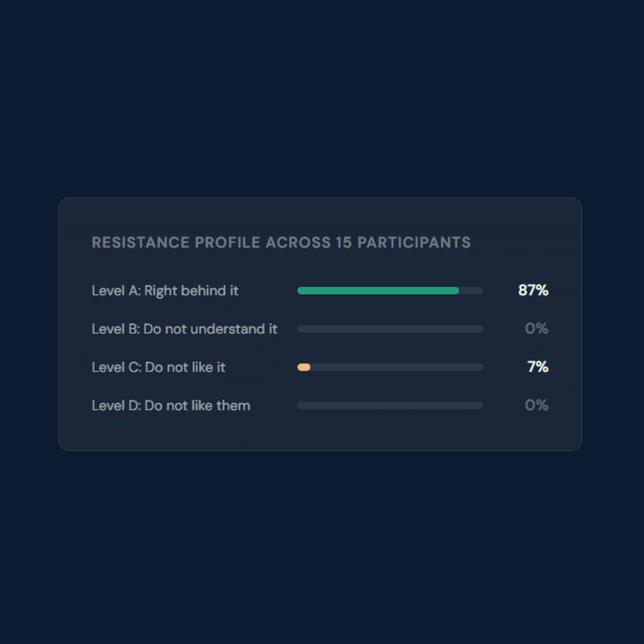The height and width of the screenshot is (644, 644).
Task: Click the orange Level C progress fill
Action: [x=304, y=367]
